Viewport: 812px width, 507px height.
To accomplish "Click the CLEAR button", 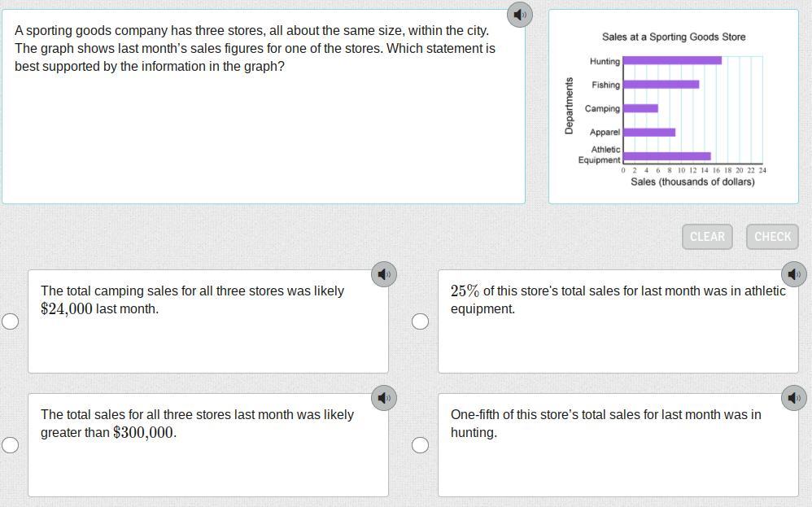I will tap(707, 237).
